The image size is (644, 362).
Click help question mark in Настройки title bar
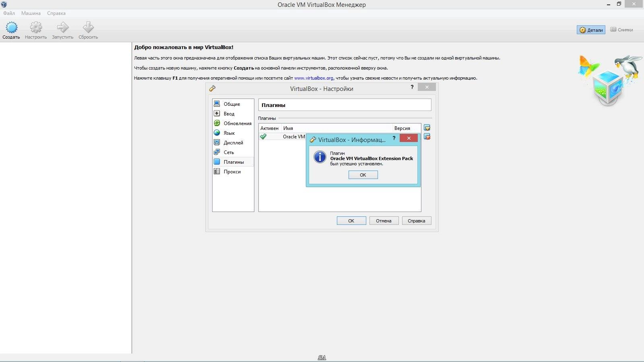coord(412,87)
